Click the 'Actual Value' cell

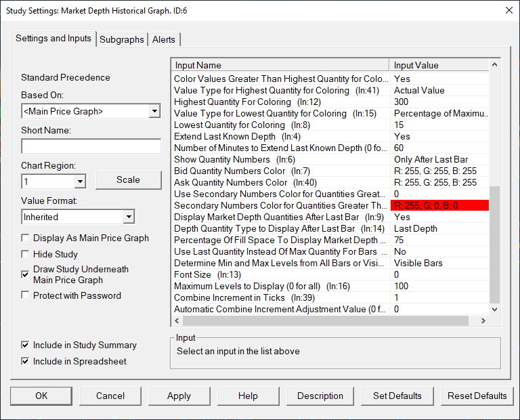pos(439,91)
